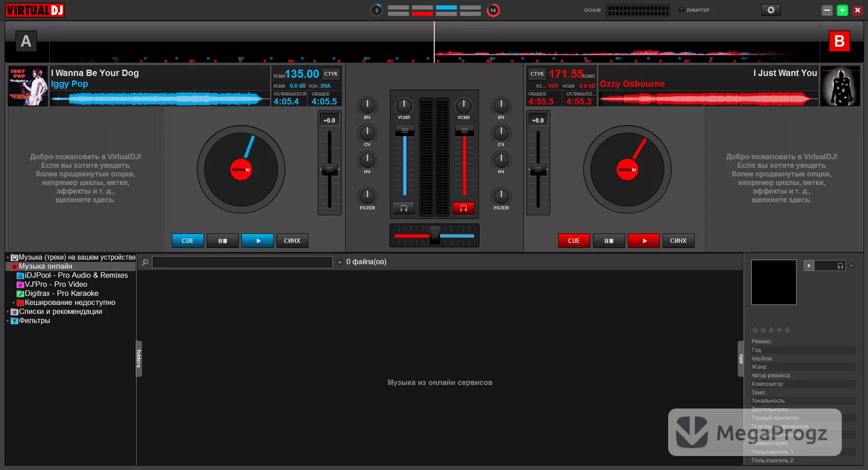Click deck B red track waveform
The height and width of the screenshot is (470, 868).
click(x=708, y=99)
